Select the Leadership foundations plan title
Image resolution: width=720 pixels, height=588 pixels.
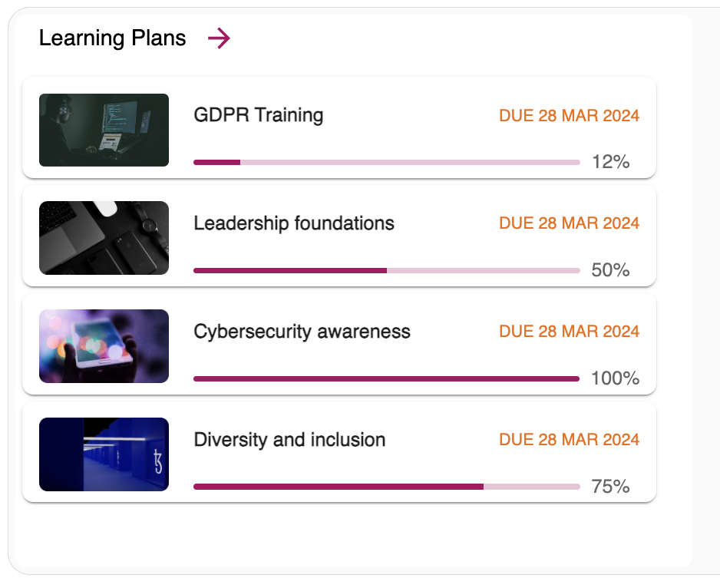coord(293,223)
